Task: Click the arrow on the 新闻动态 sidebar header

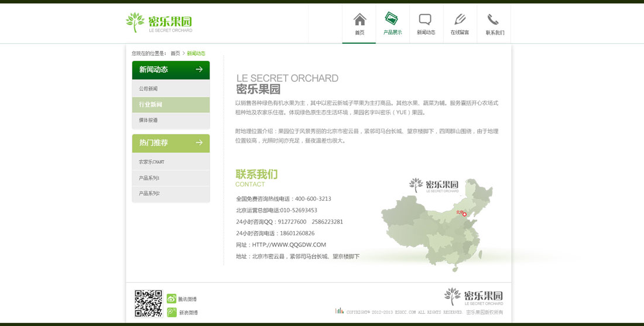Action: (x=199, y=70)
